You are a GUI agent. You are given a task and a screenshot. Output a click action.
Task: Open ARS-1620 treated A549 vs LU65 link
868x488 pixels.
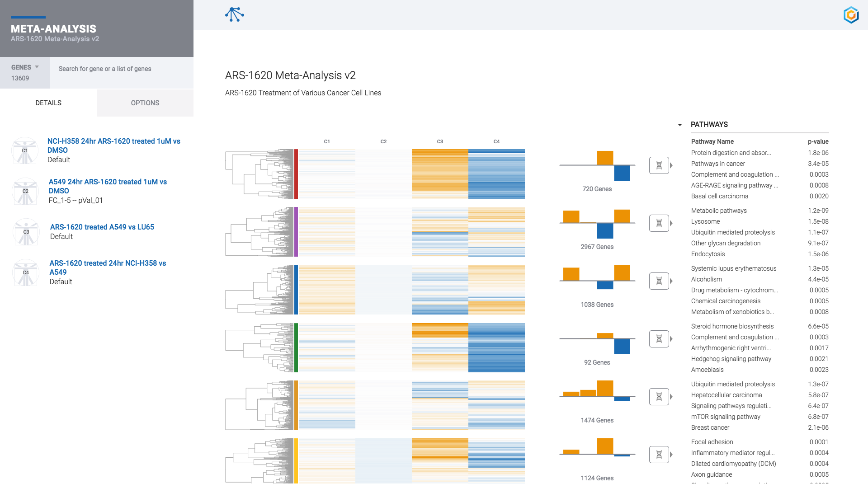102,227
